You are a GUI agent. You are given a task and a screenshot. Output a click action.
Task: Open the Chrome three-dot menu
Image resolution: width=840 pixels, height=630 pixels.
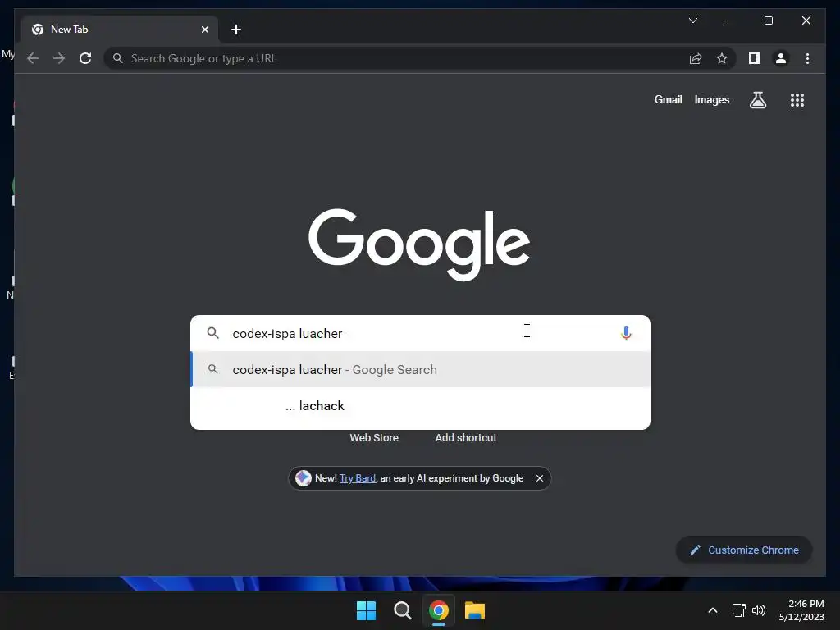tap(807, 58)
